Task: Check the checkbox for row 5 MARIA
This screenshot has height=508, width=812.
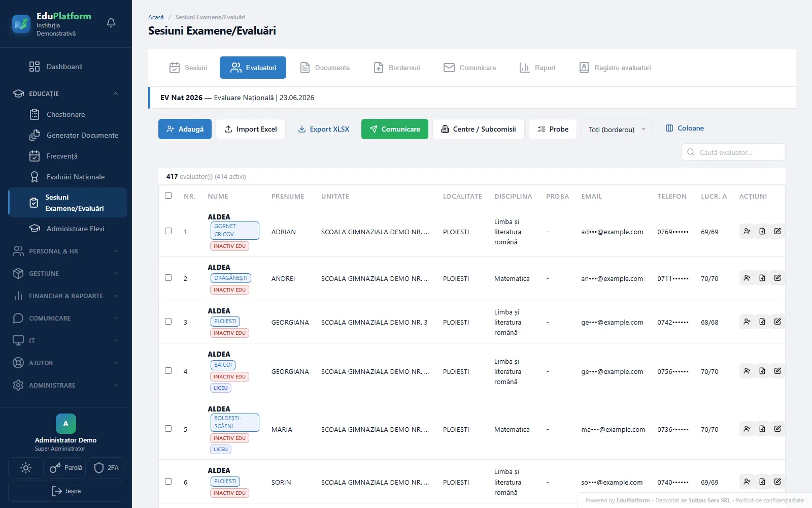Action: click(168, 429)
